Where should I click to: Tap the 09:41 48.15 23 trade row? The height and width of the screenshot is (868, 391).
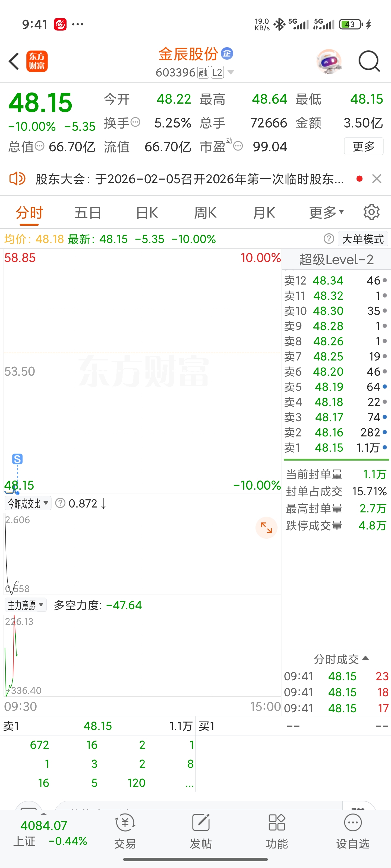coord(336,676)
